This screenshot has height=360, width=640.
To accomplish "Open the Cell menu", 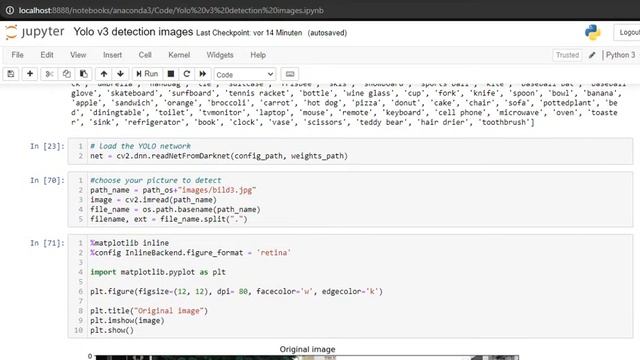I will point(145,55).
